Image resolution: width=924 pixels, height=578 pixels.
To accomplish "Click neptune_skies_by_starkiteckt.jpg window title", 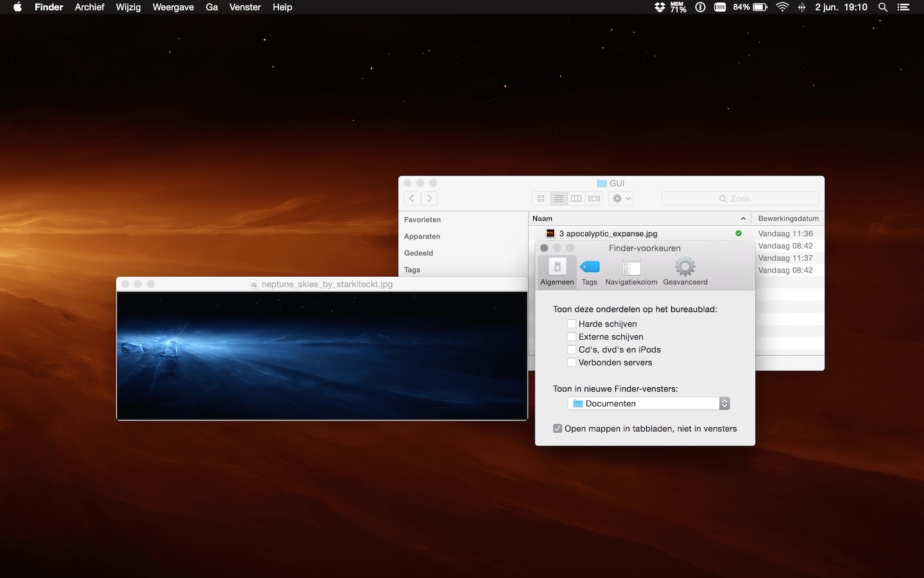I will click(327, 284).
